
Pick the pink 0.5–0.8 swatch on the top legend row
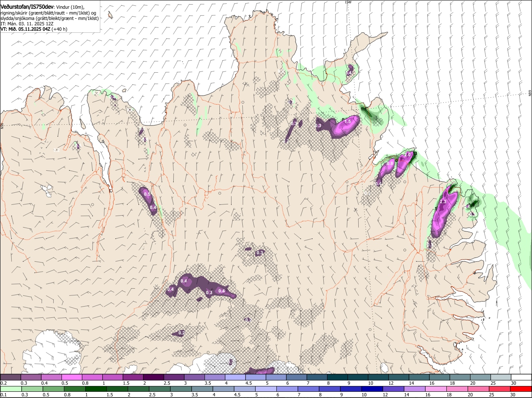pyautogui.click(x=71, y=377)
